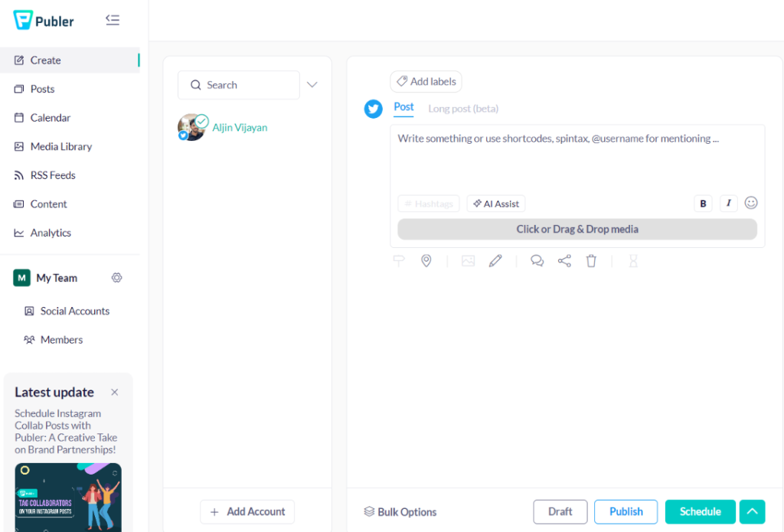Viewport: 784px width, 532px height.
Task: Expand more scheduling options
Action: click(x=752, y=511)
